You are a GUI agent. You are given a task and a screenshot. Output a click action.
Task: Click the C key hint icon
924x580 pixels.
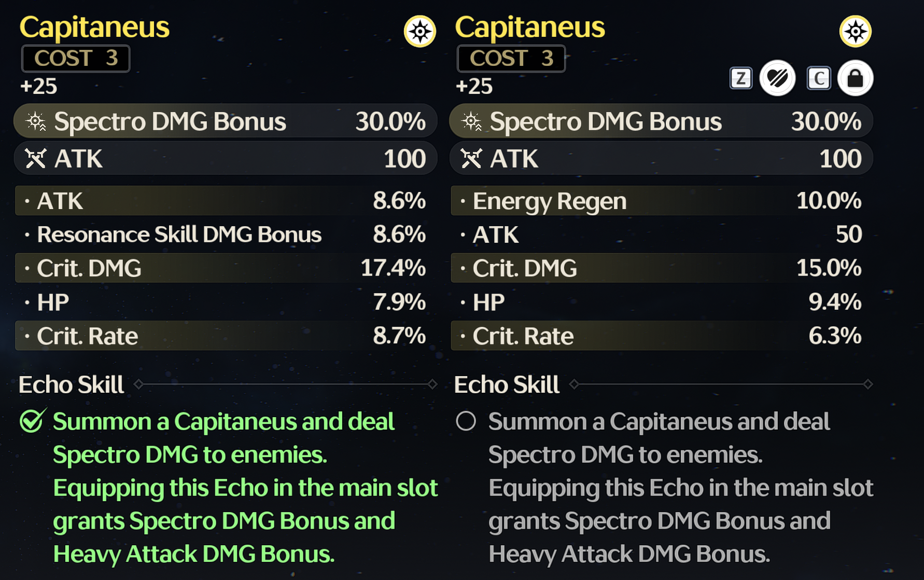819,78
